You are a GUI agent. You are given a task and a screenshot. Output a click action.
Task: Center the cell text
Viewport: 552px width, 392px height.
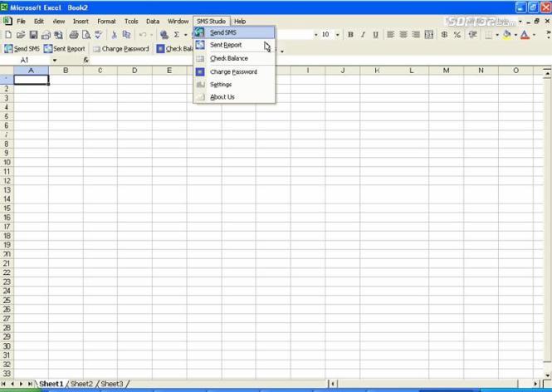coord(403,35)
